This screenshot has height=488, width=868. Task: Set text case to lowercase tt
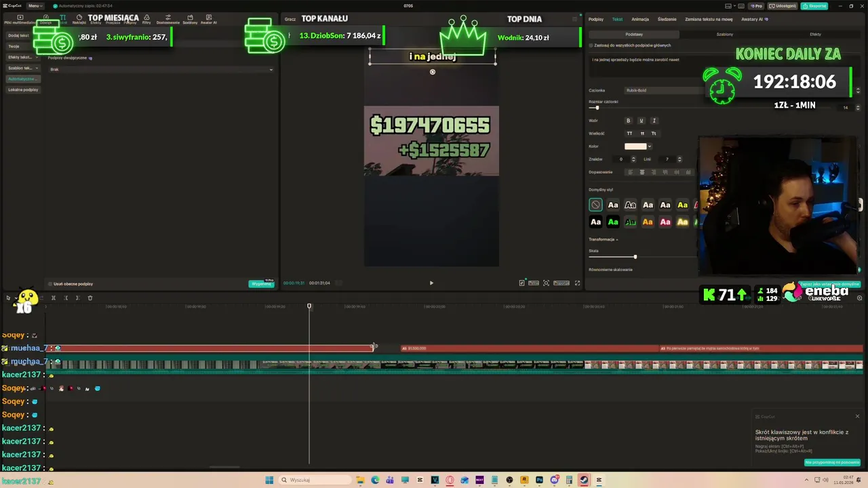[x=642, y=134]
